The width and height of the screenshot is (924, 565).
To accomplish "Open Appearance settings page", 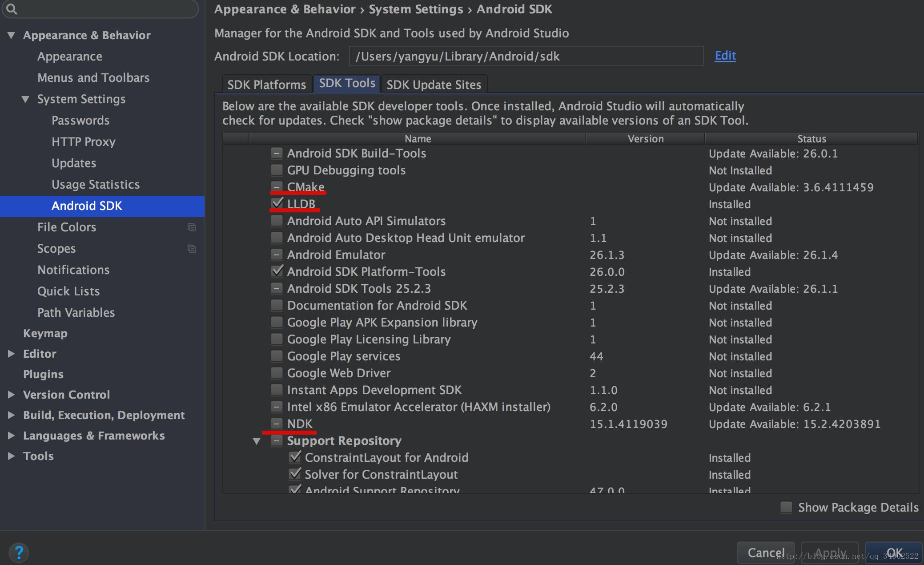I will pos(70,56).
